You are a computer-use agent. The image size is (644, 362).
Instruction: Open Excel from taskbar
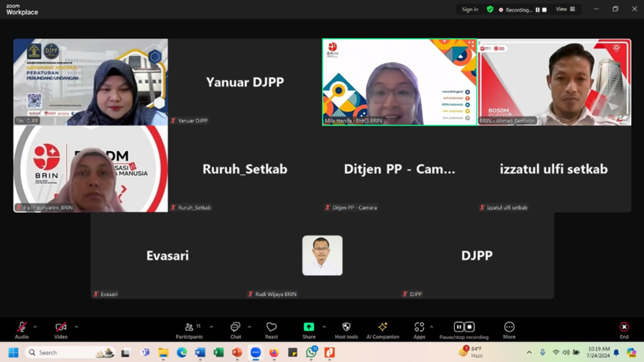pyautogui.click(x=219, y=353)
